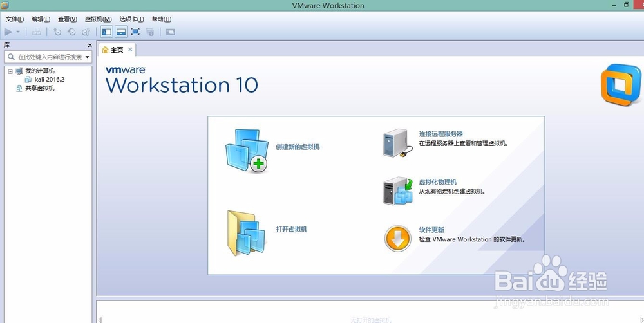Open the Snapshot Manager toolbar icon
This screenshot has height=323, width=644.
point(86,32)
